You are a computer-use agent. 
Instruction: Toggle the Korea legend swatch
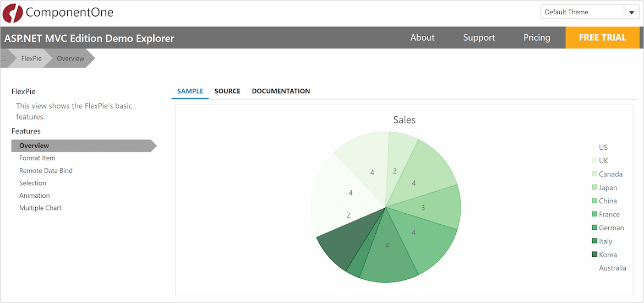594,255
